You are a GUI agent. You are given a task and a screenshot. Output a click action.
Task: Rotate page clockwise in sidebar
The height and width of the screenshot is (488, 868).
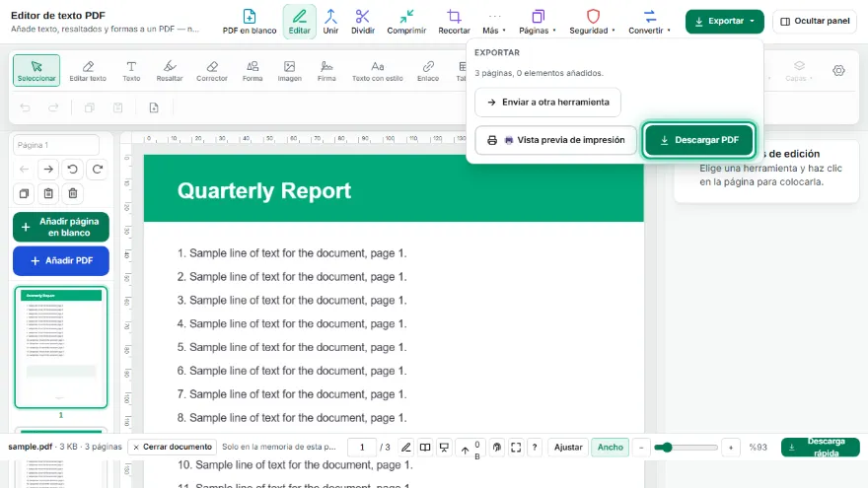[x=98, y=170]
